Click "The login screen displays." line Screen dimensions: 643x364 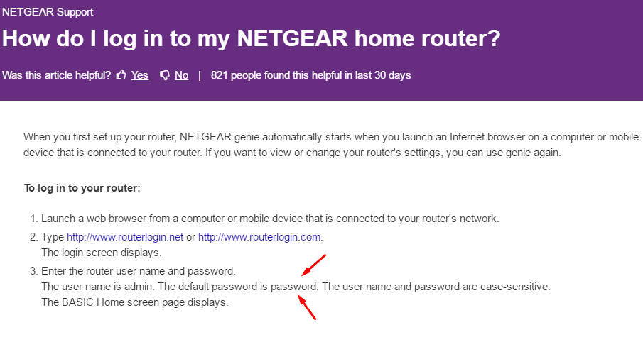coord(101,252)
